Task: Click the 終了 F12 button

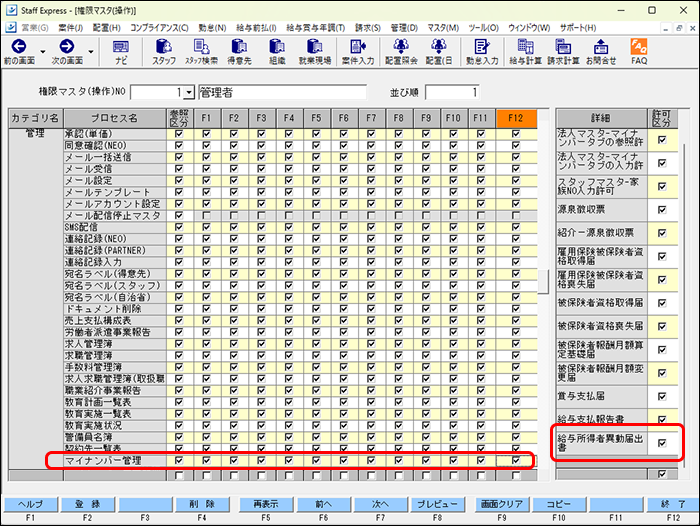Action: (x=673, y=504)
